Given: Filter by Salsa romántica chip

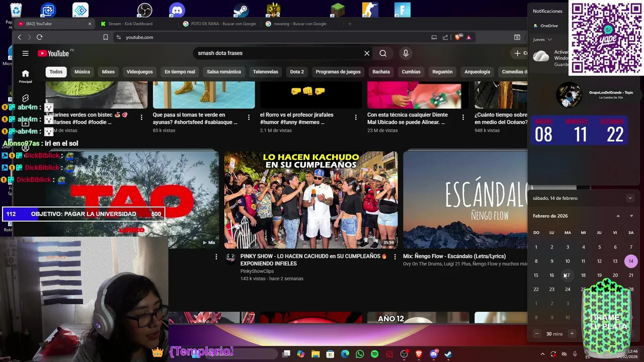Looking at the screenshot, I should 224,72.
